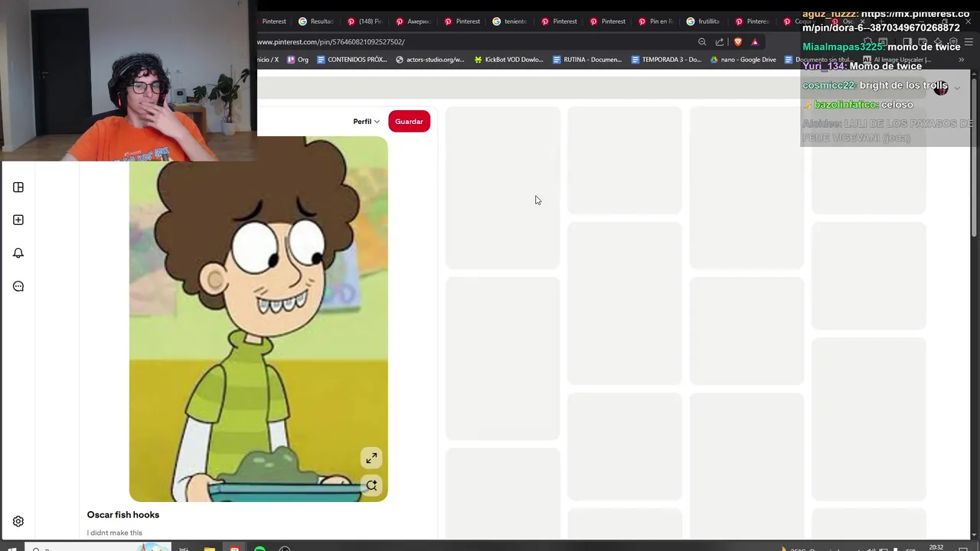Image resolution: width=980 pixels, height=551 pixels.
Task: Open the Perfil board dropdown
Action: click(366, 122)
